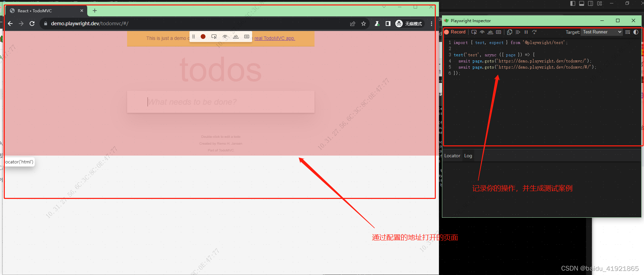Image resolution: width=644 pixels, height=275 pixels.
Task: Click Pick locator icon on page overlay
Action: click(x=214, y=37)
